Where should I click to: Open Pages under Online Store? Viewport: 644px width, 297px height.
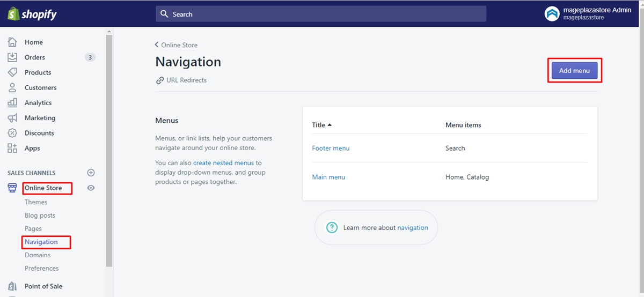[33, 229]
